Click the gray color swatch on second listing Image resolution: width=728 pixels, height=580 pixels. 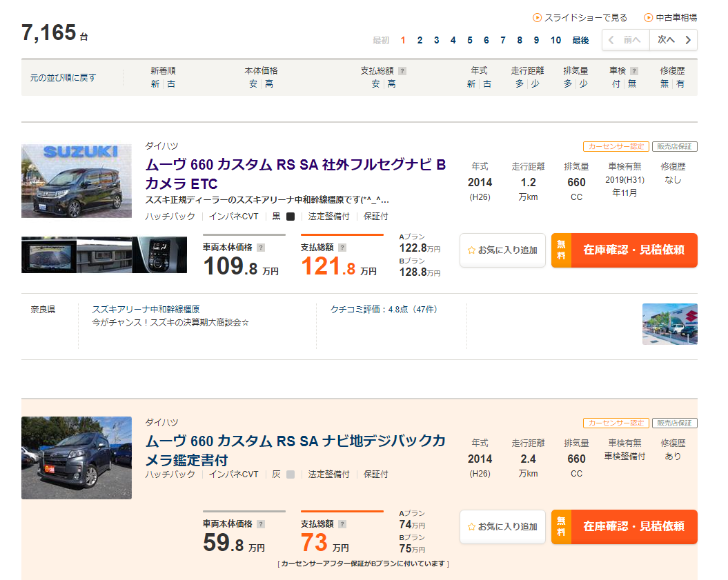click(x=291, y=474)
